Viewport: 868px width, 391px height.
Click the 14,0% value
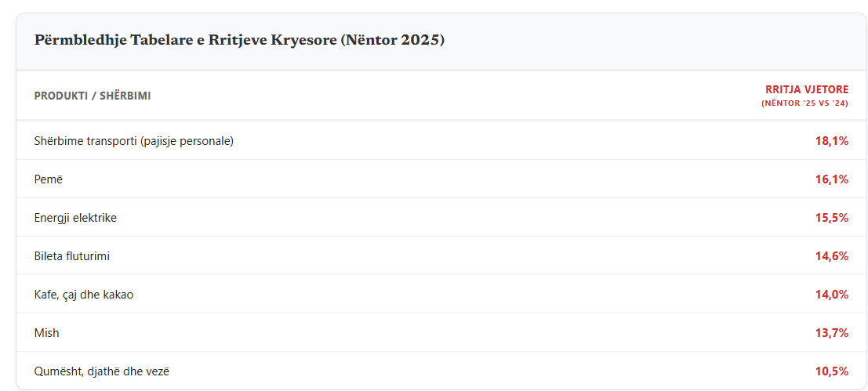click(x=831, y=295)
